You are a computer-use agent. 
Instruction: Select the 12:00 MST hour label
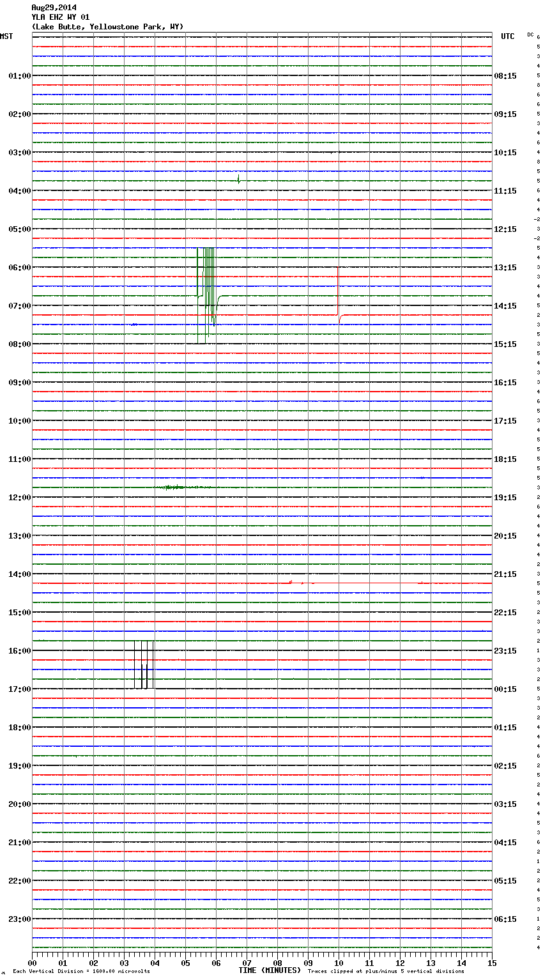coord(20,498)
